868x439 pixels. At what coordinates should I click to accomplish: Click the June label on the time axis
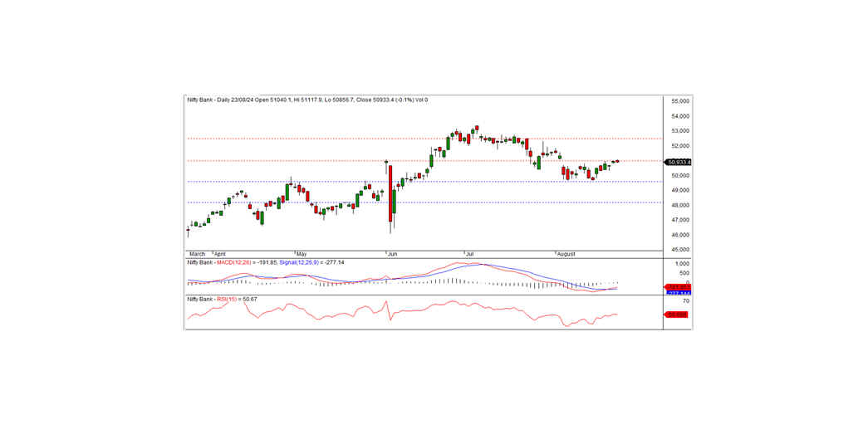pos(393,253)
